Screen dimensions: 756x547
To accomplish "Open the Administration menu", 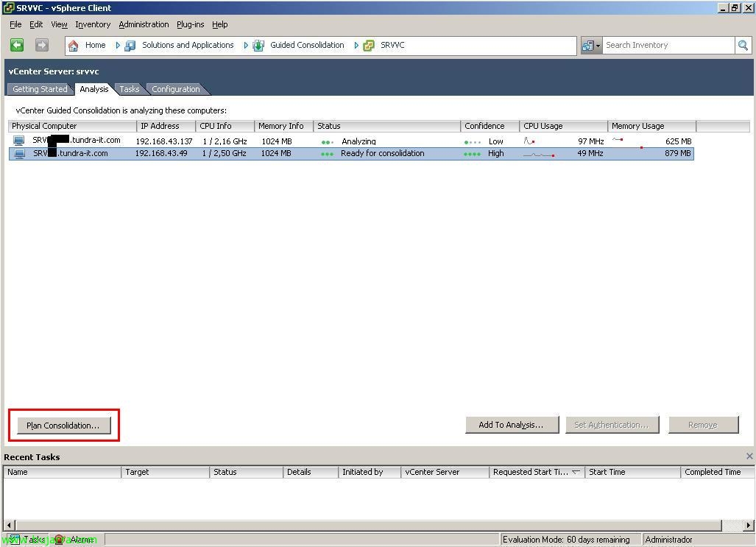I will (x=144, y=24).
